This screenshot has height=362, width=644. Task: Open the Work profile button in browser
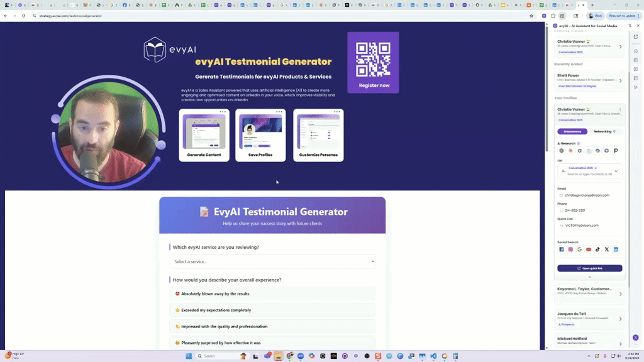595,16
